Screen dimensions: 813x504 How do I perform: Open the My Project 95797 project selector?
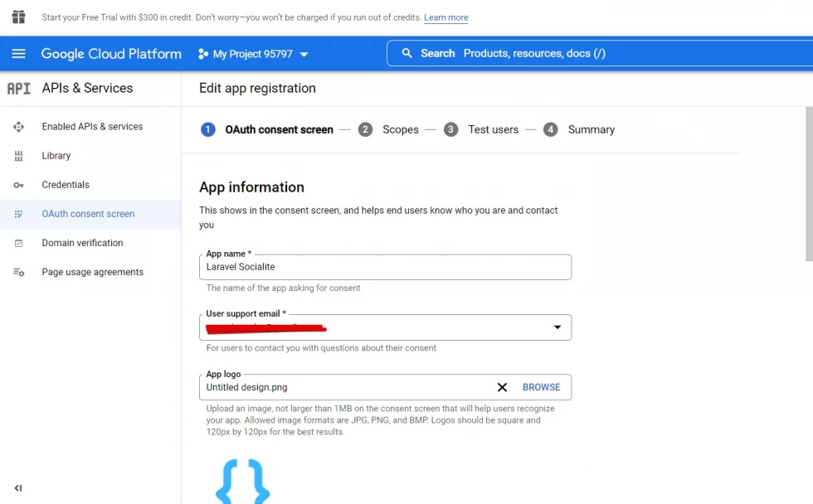click(x=253, y=54)
